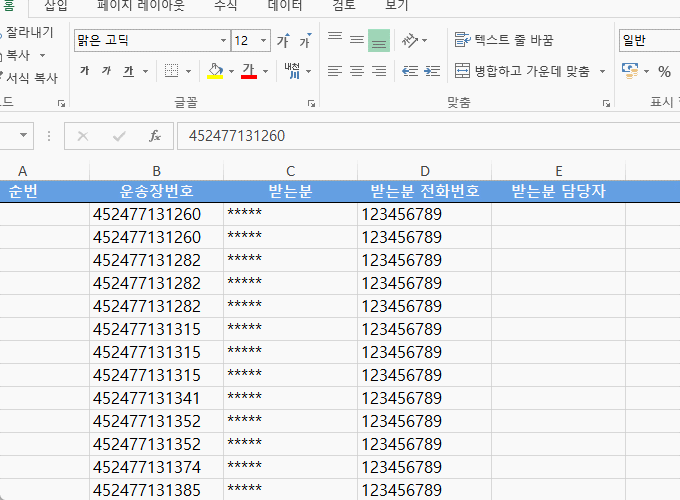Click formula bar showing 452477131260
Image resolution: width=680 pixels, height=500 pixels.
(x=428, y=136)
